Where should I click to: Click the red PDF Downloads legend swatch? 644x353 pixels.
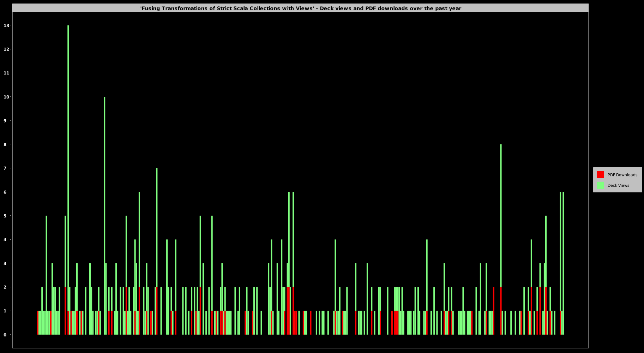click(x=600, y=175)
